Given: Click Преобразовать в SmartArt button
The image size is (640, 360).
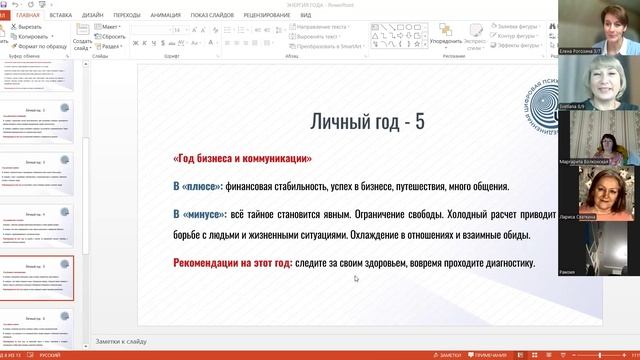Looking at the screenshot, I should coord(326,46).
